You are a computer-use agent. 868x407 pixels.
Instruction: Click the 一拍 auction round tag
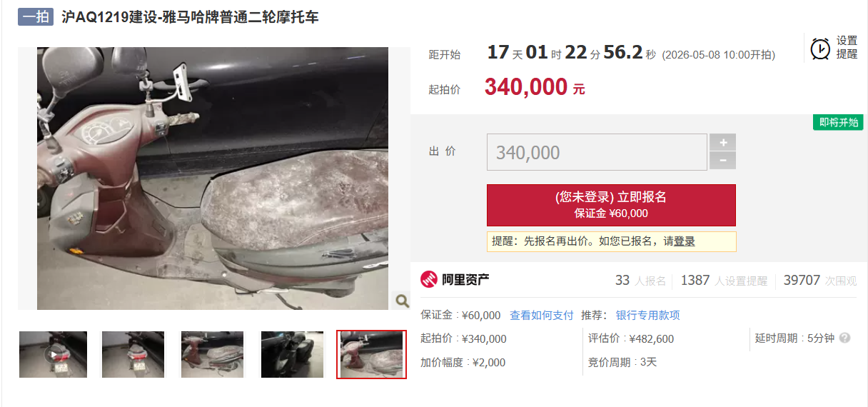point(36,16)
